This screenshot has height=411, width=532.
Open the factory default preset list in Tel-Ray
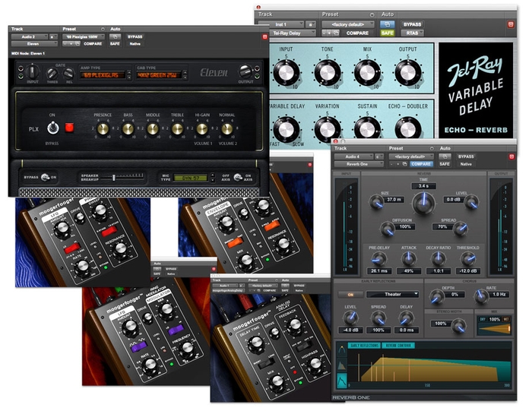click(x=348, y=24)
